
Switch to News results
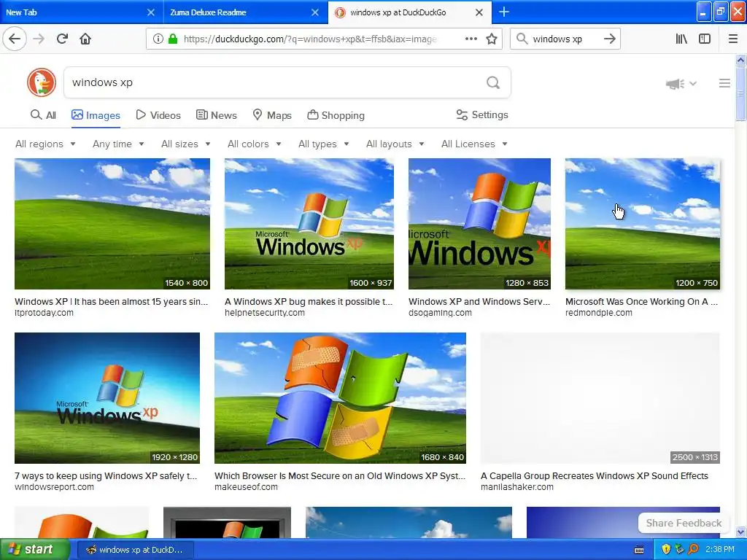click(x=216, y=115)
